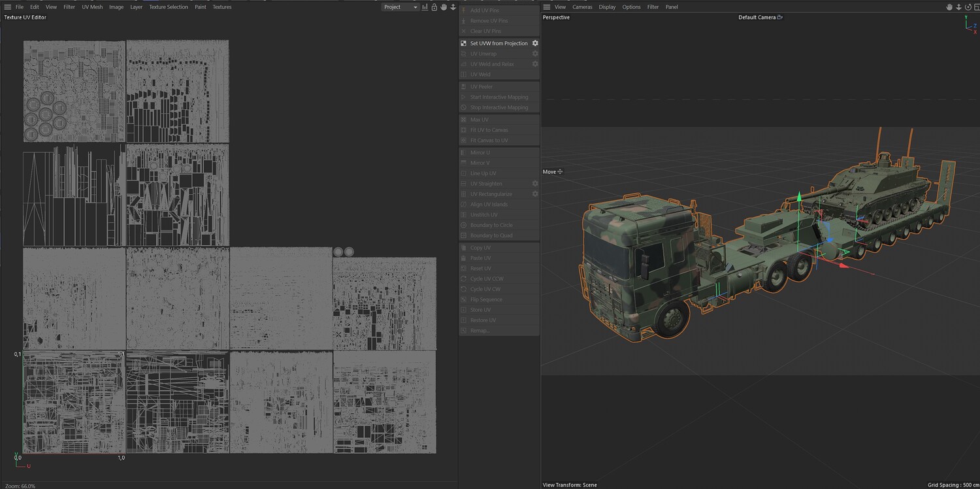Viewport: 980px width, 489px height.
Task: Click the Remove UV Pins icon
Action: pos(464,21)
